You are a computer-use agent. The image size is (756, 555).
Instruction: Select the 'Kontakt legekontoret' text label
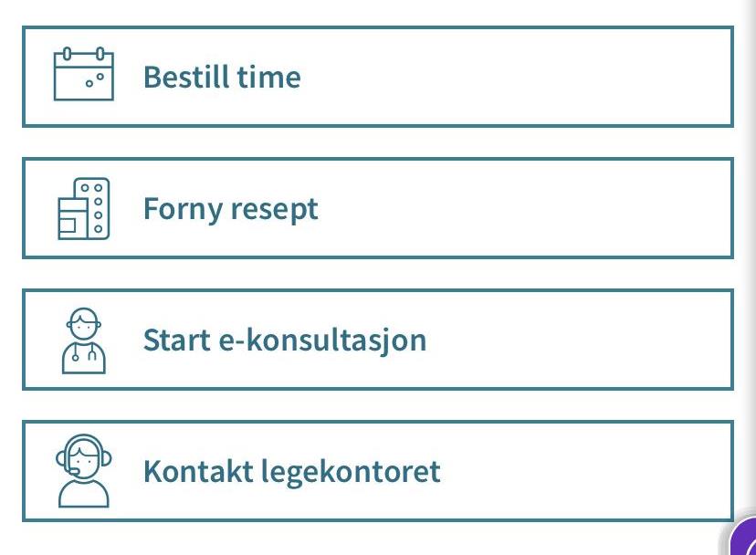[x=291, y=472]
